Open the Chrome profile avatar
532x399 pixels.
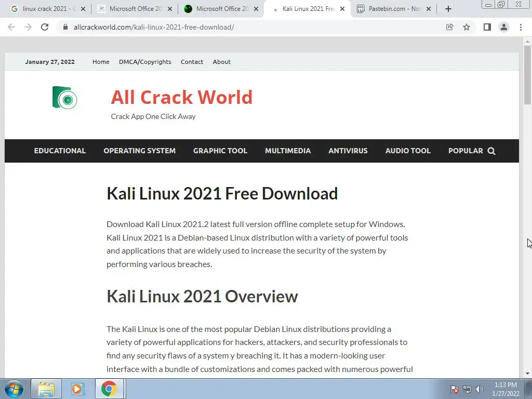[x=504, y=27]
